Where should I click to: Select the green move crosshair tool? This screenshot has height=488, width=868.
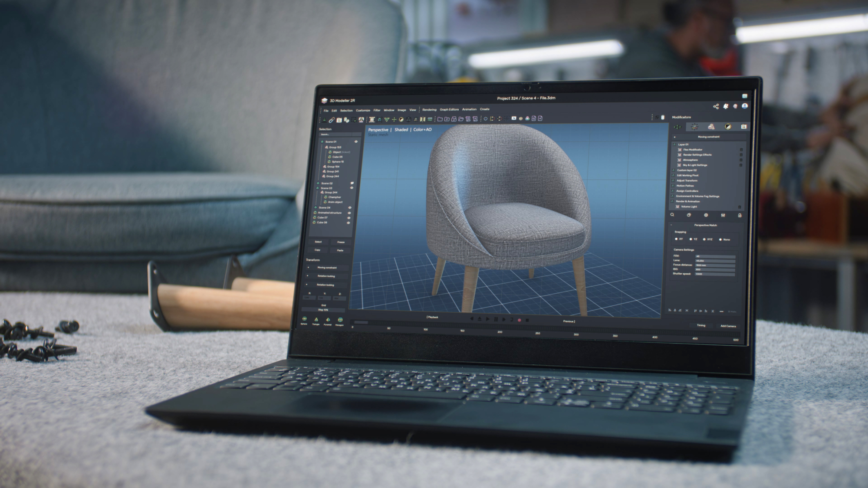pyautogui.click(x=394, y=119)
